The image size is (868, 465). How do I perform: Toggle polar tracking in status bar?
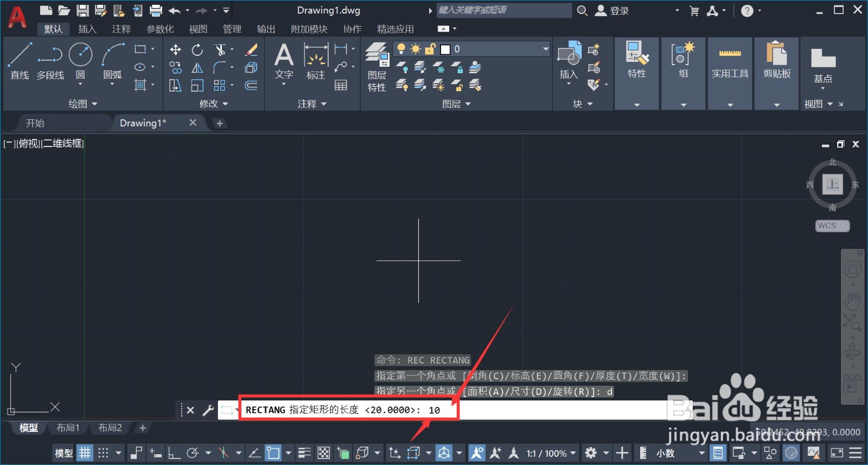pyautogui.click(x=193, y=453)
